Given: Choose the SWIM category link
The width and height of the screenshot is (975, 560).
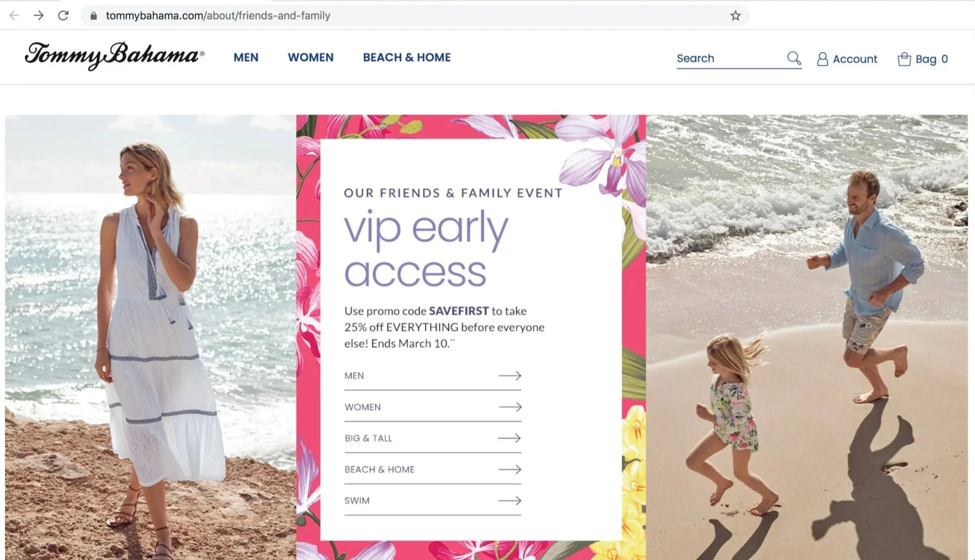Looking at the screenshot, I should 432,501.
